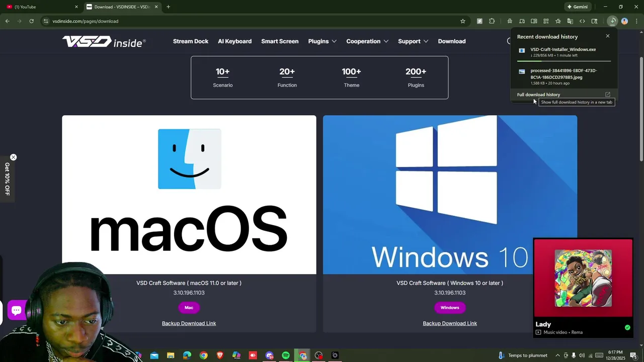The width and height of the screenshot is (644, 362).
Task: Click the 200+ Plugins stat
Action: [416, 77]
